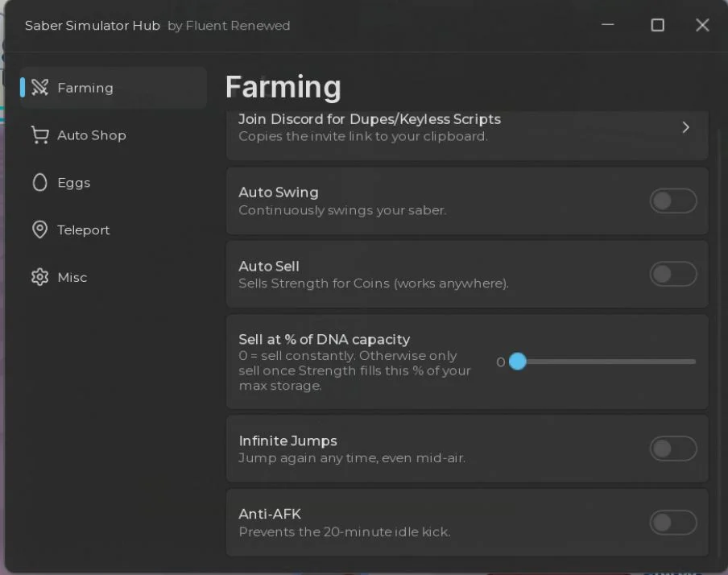Open the Misc settings tab
The width and height of the screenshot is (728, 575).
tap(72, 277)
